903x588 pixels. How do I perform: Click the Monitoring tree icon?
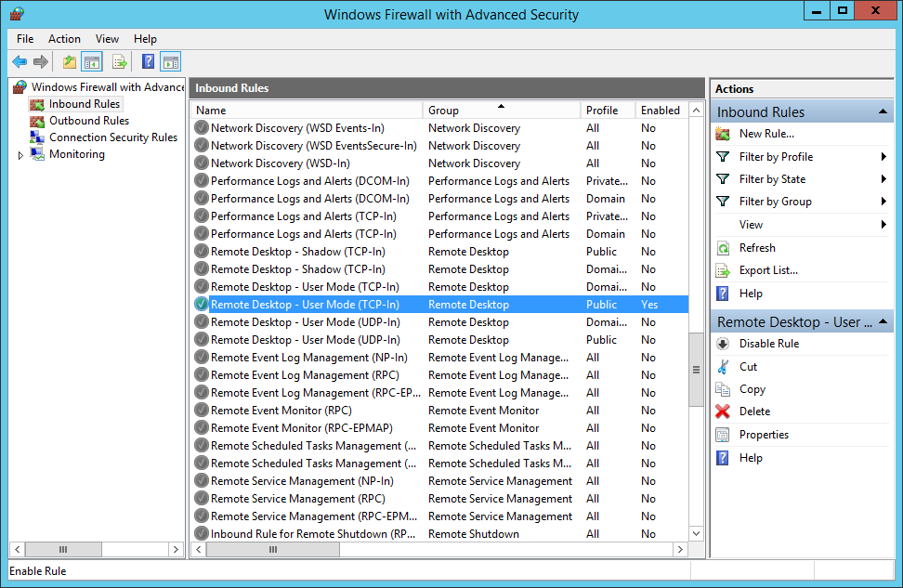tap(37, 154)
